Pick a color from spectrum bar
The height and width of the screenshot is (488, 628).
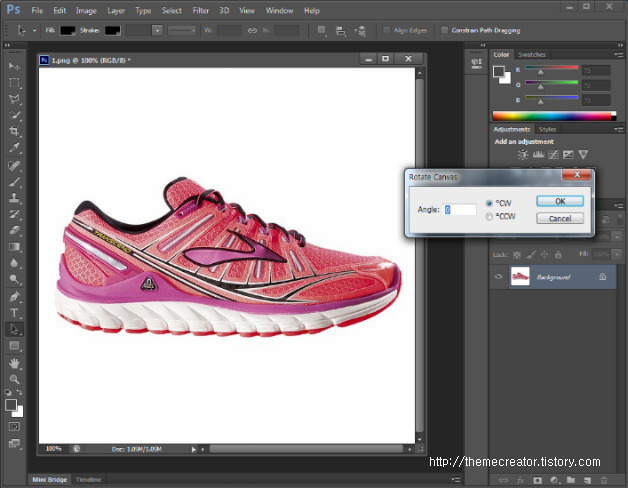554,116
